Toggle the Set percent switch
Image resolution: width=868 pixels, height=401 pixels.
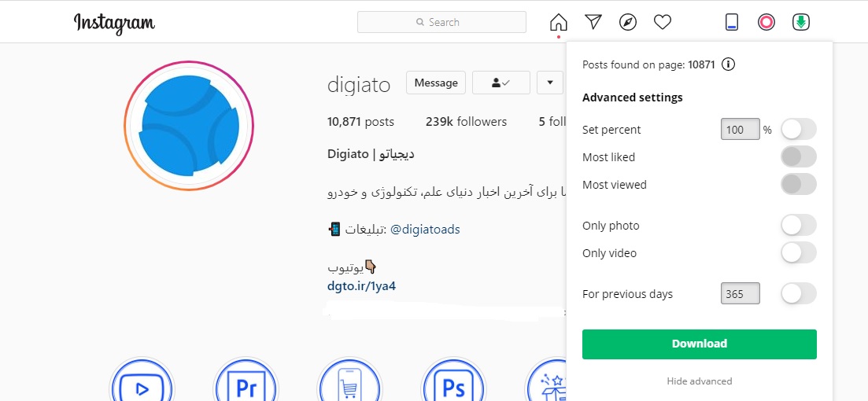click(799, 130)
